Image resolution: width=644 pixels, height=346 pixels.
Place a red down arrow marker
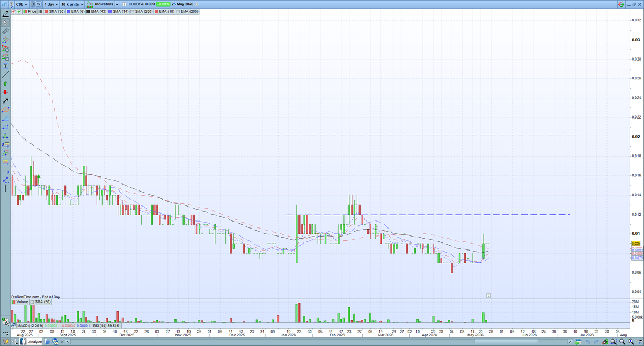5,92
